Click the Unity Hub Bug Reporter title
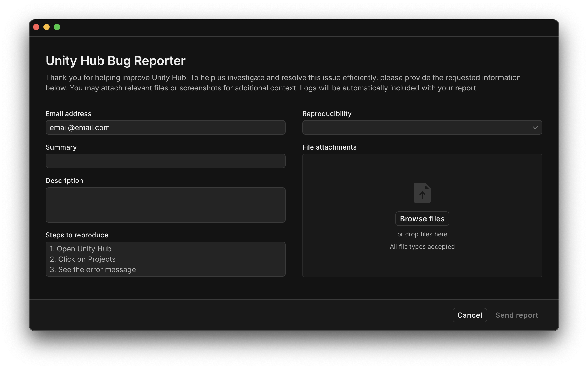The image size is (588, 369). [x=115, y=60]
